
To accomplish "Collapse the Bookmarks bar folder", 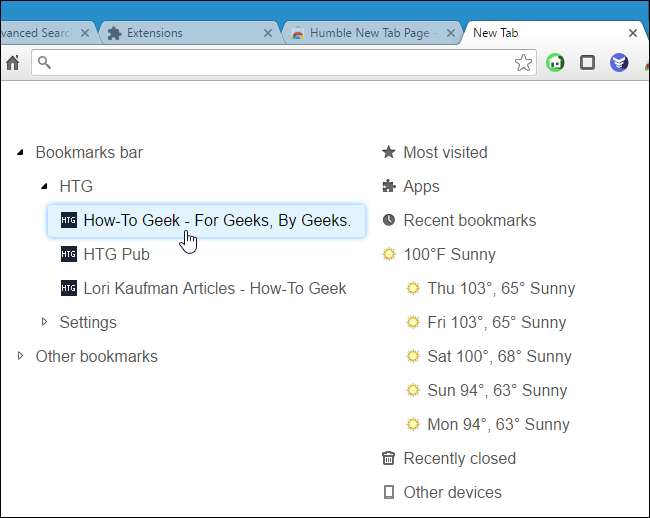I will click(21, 153).
